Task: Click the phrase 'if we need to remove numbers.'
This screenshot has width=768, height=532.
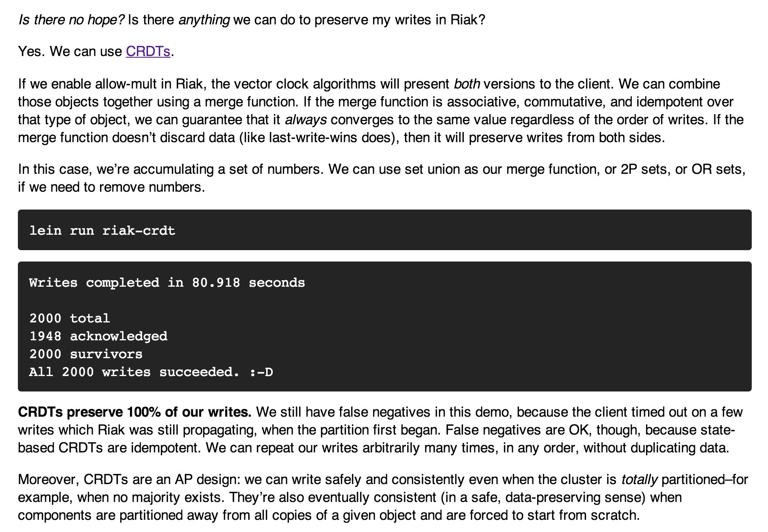Action: pos(111,187)
